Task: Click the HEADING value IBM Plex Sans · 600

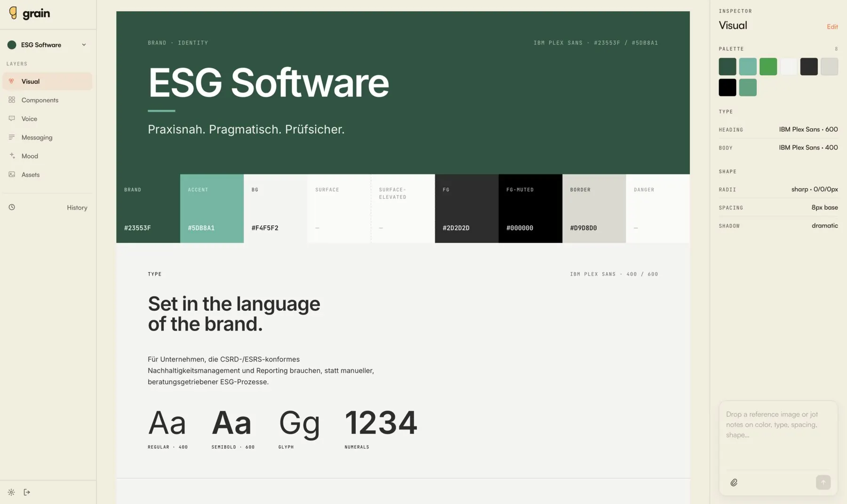Action: [x=808, y=129]
